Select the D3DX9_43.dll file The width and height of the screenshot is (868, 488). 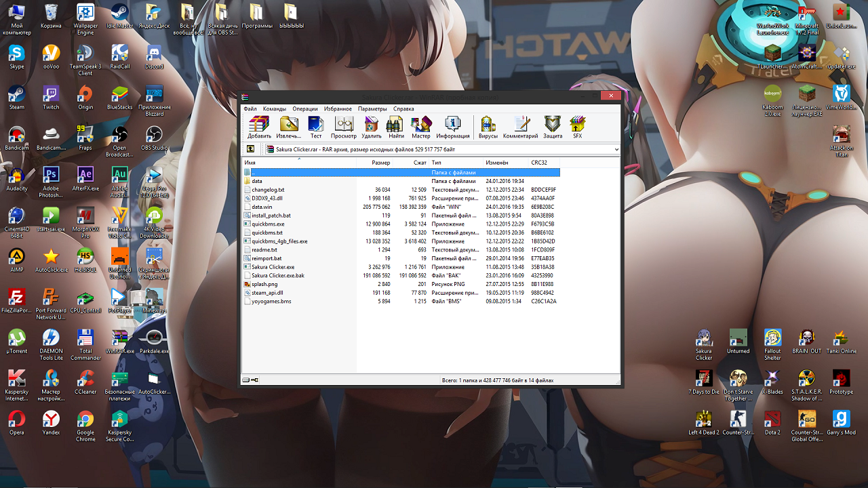pyautogui.click(x=401, y=198)
